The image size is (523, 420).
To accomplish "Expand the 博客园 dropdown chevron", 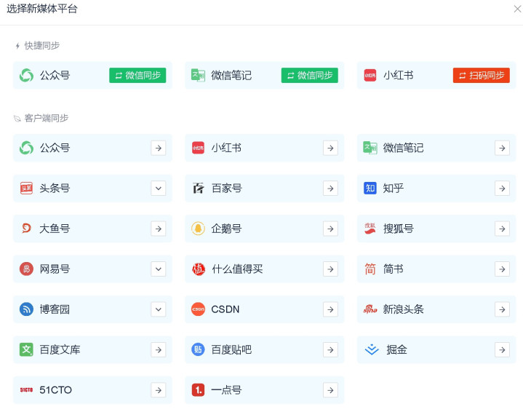I will [x=159, y=309].
